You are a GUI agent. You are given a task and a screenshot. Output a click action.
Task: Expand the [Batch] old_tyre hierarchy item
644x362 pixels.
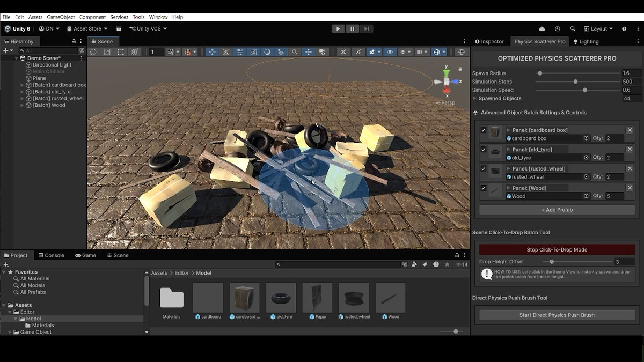tap(22, 92)
